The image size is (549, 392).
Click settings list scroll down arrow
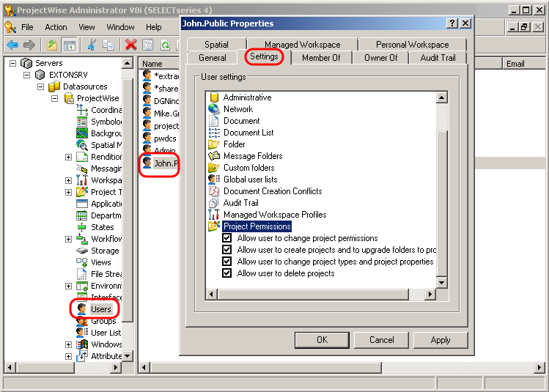pyautogui.click(x=442, y=282)
